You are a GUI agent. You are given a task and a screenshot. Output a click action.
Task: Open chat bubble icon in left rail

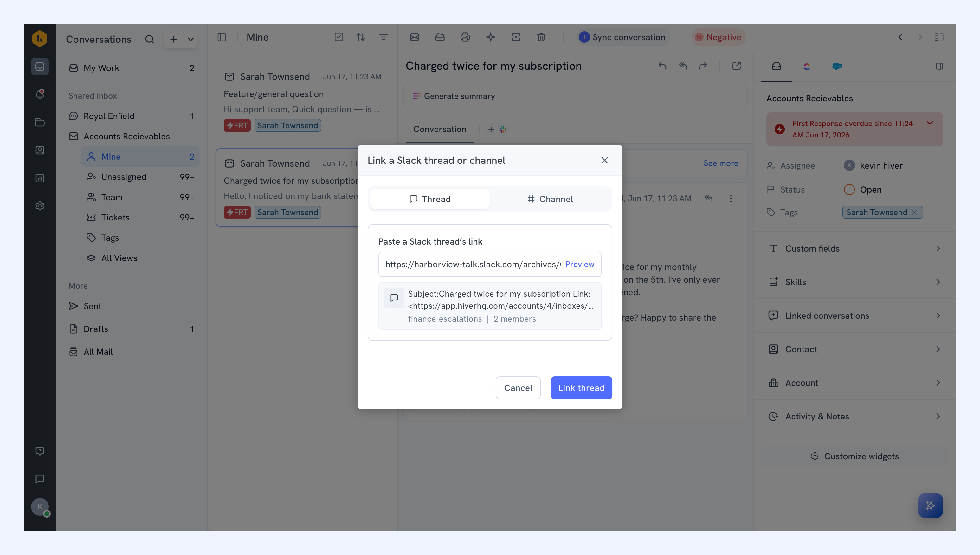click(x=40, y=479)
